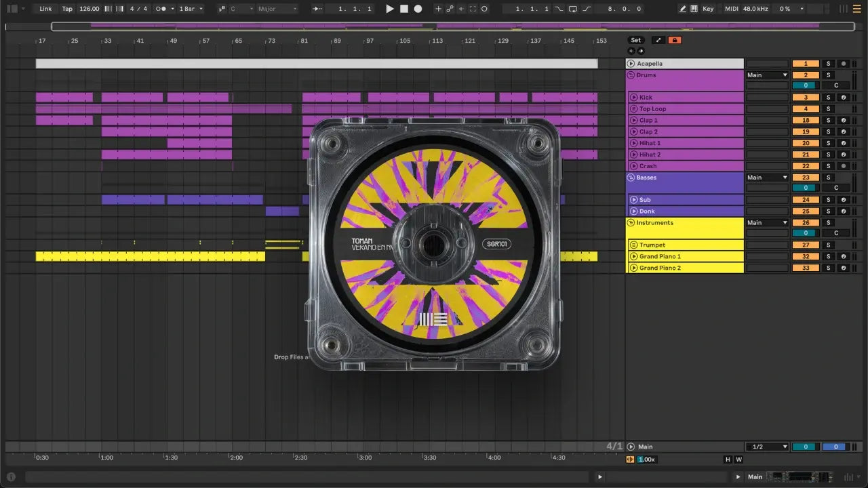
Task: Enable the Draw Mode pencil icon
Action: (682, 9)
